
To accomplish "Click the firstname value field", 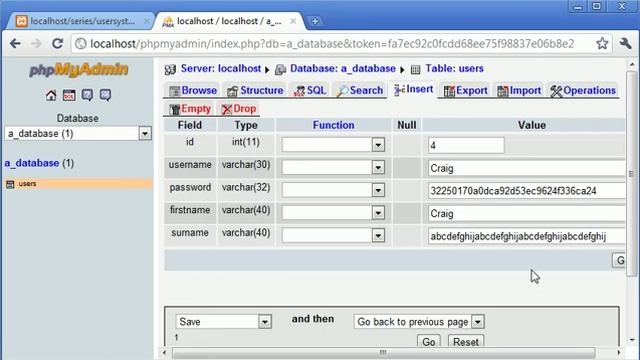I will tap(527, 213).
